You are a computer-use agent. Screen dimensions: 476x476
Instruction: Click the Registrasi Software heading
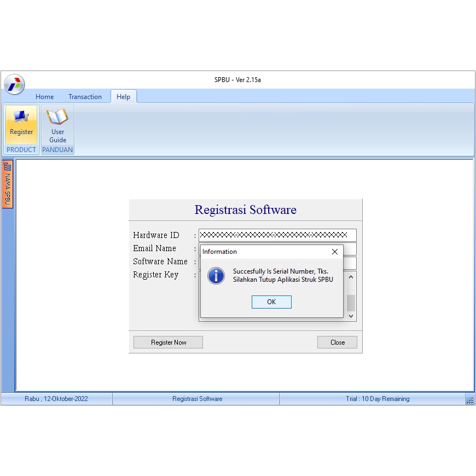(245, 210)
